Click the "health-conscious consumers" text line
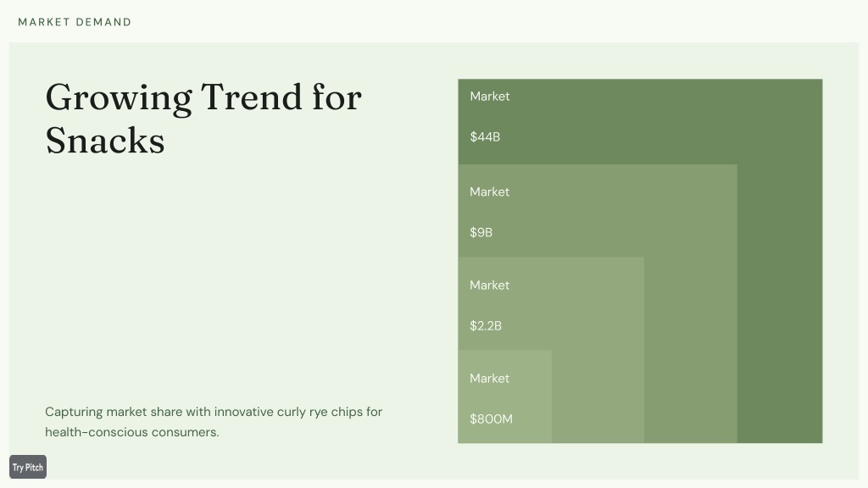 132,432
